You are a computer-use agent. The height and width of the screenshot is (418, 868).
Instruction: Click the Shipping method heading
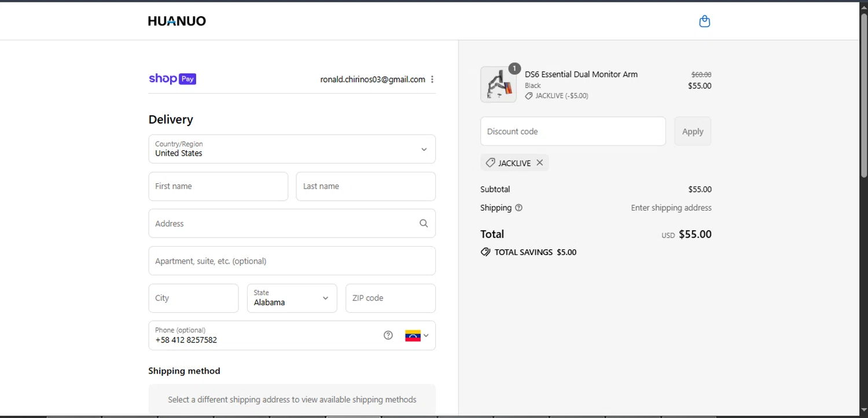click(x=184, y=371)
